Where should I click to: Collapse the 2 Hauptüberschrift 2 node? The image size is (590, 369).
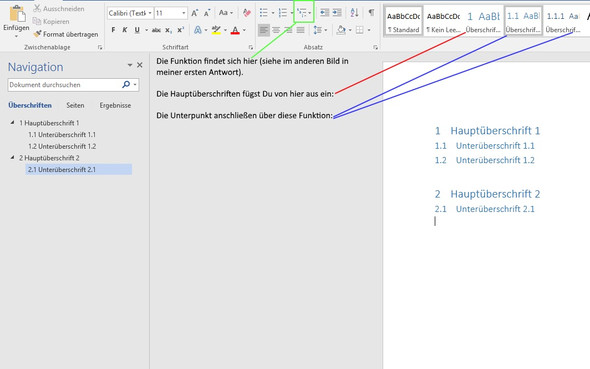[12, 158]
